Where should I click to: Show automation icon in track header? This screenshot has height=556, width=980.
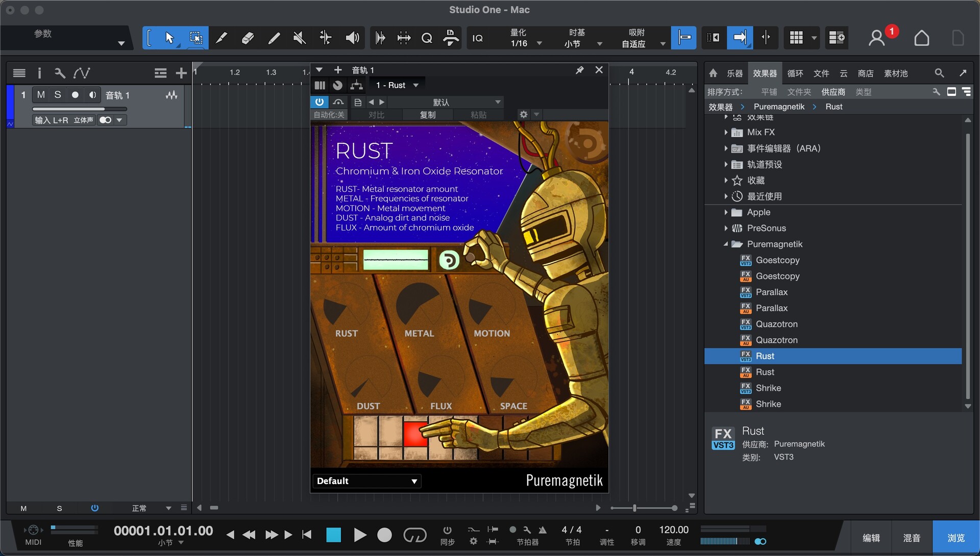pos(82,73)
